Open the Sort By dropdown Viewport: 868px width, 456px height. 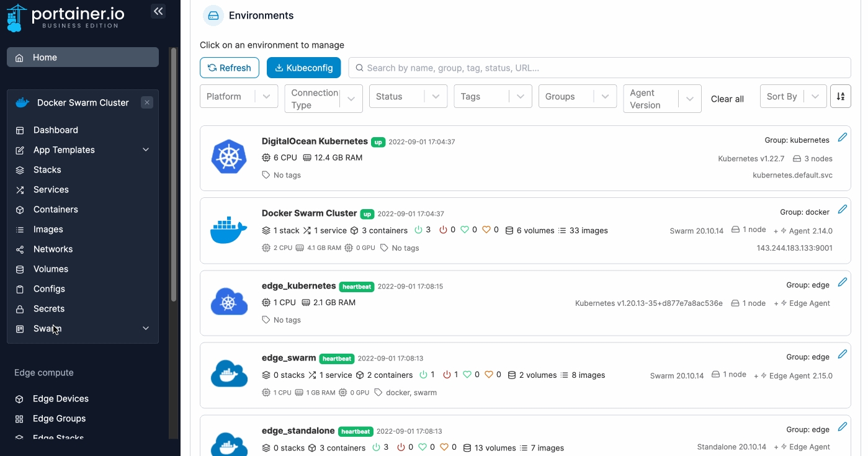click(793, 97)
